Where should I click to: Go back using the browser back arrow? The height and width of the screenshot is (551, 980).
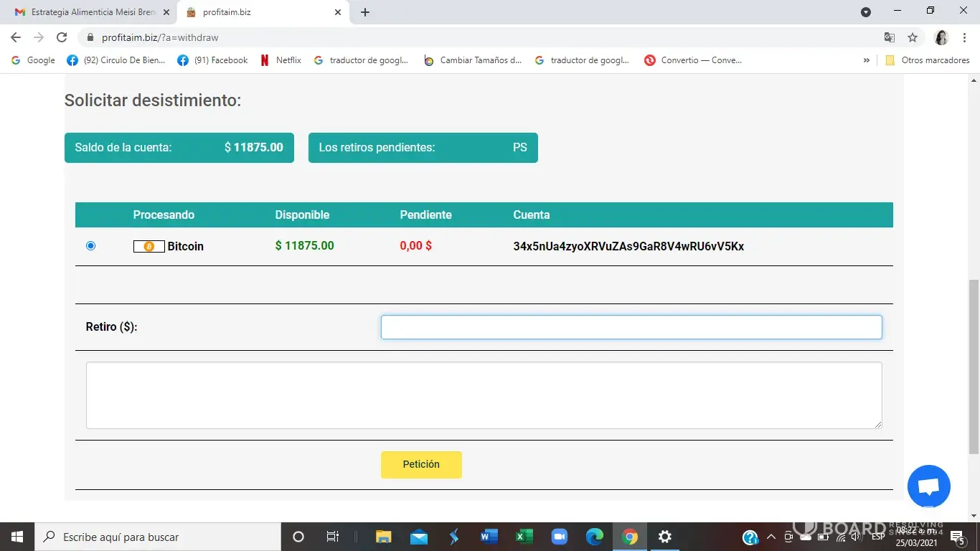pyautogui.click(x=16, y=37)
